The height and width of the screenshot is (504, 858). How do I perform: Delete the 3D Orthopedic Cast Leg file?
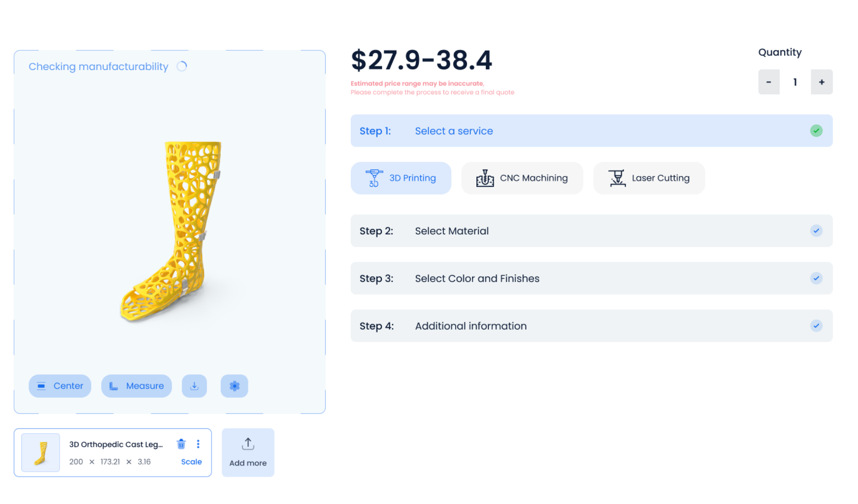pos(181,444)
